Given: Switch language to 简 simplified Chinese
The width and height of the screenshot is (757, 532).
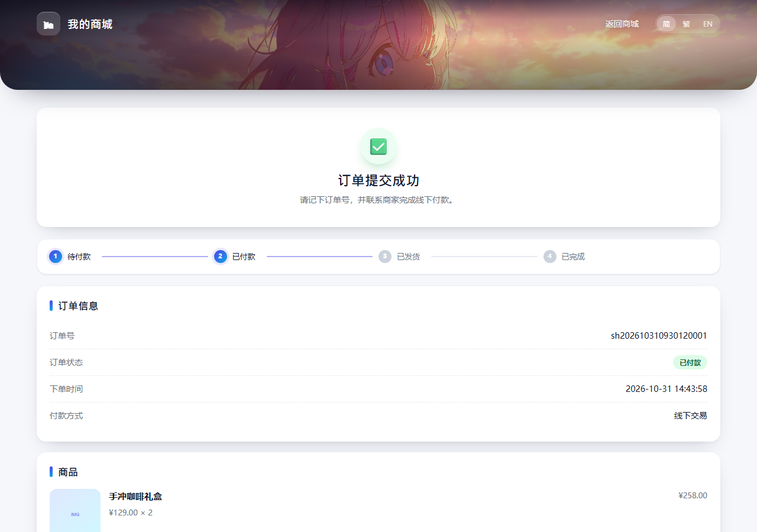Looking at the screenshot, I should [667, 24].
